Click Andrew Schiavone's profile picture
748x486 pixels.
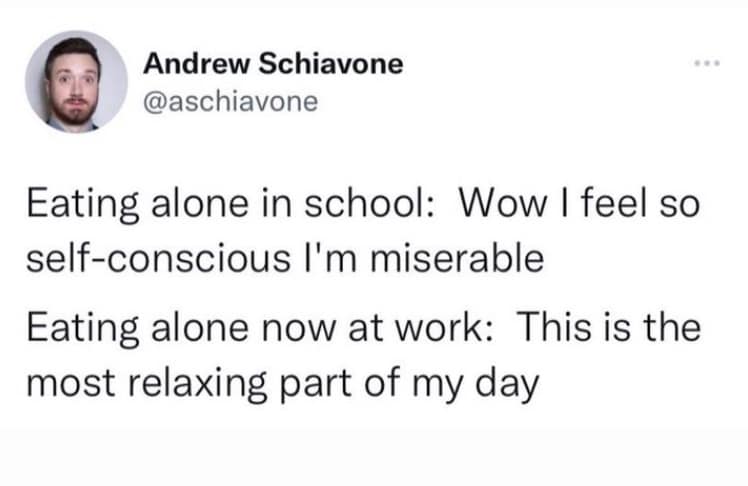click(x=75, y=81)
